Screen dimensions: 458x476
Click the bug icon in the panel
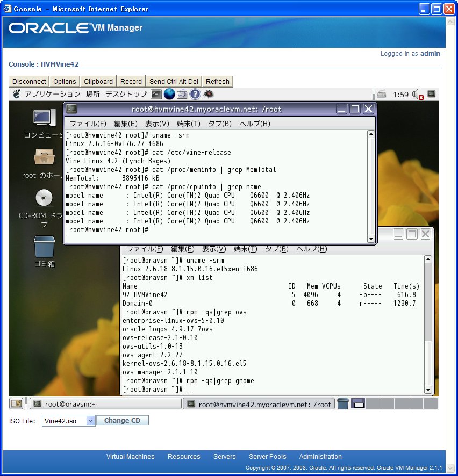(208, 94)
